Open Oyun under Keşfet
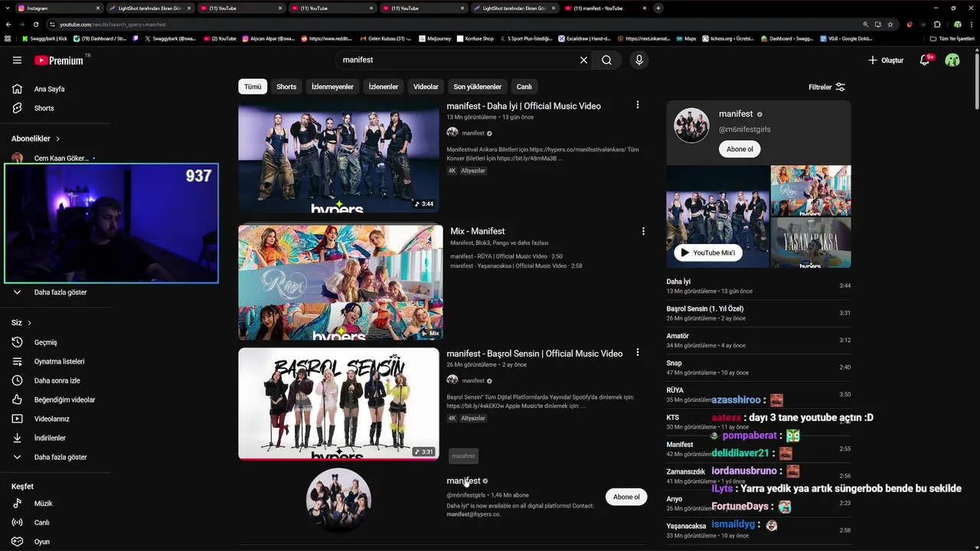Image resolution: width=980 pixels, height=551 pixels. [41, 542]
